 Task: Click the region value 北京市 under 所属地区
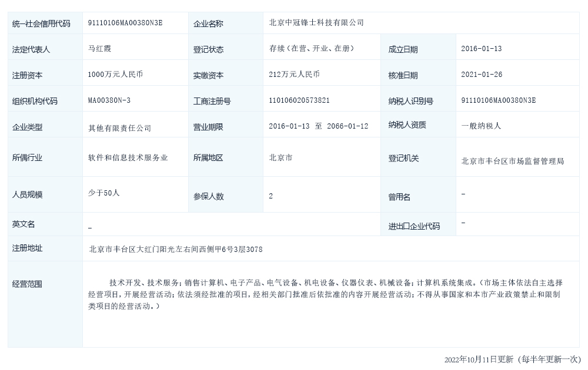pyautogui.click(x=280, y=157)
